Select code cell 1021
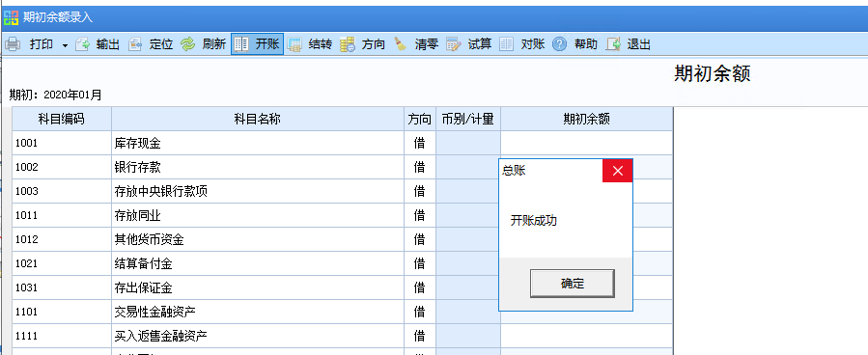 (62, 263)
